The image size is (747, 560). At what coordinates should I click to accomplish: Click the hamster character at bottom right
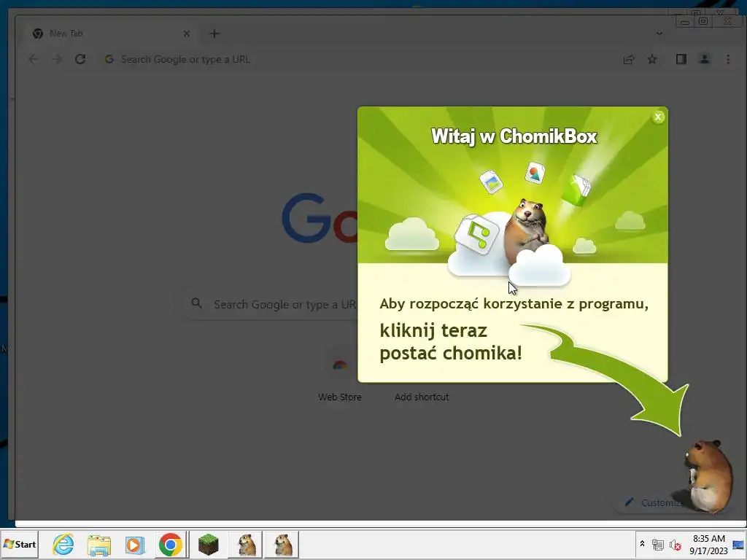pyautogui.click(x=708, y=476)
